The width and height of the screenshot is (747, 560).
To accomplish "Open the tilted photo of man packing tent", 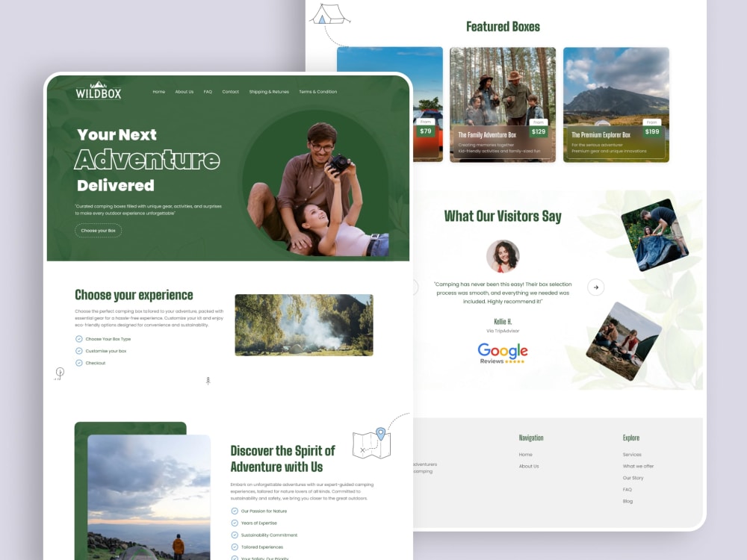I will [x=655, y=234].
